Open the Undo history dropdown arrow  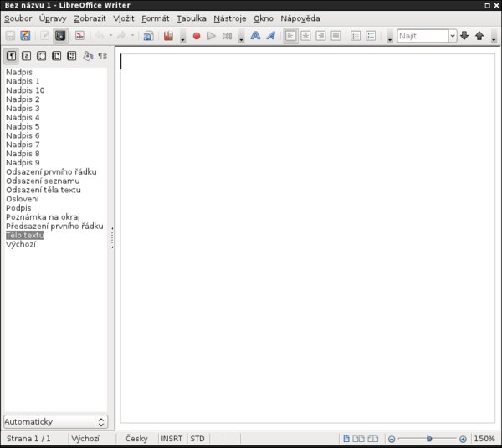pyautogui.click(x=110, y=36)
